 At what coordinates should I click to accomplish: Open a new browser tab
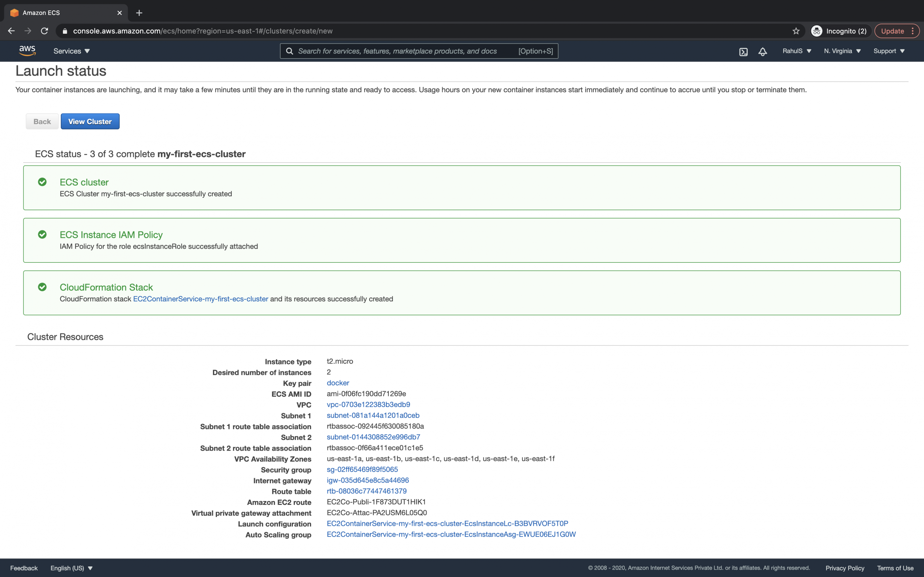tap(139, 12)
